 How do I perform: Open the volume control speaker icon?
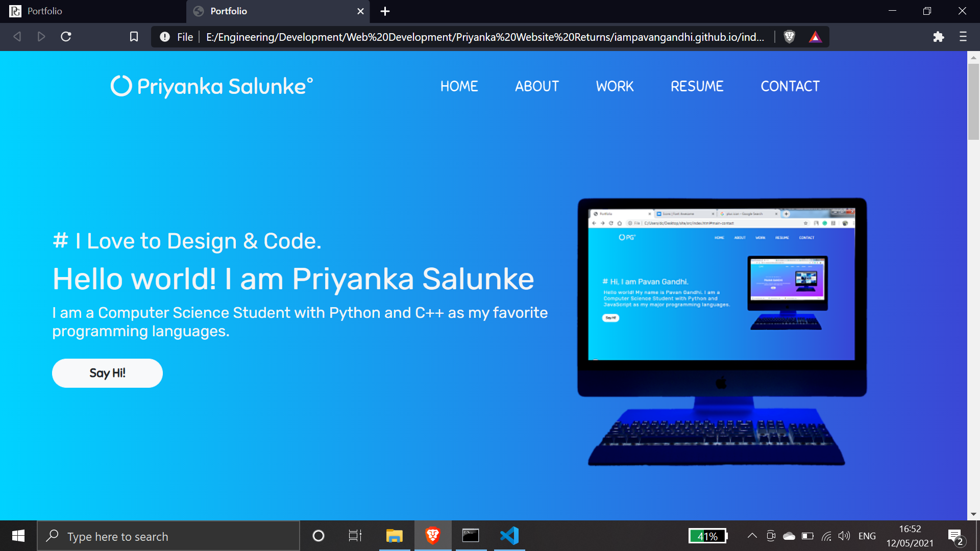(x=844, y=536)
